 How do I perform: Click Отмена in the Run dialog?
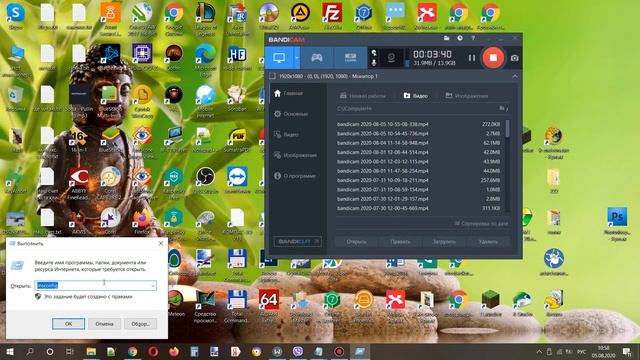tap(104, 324)
